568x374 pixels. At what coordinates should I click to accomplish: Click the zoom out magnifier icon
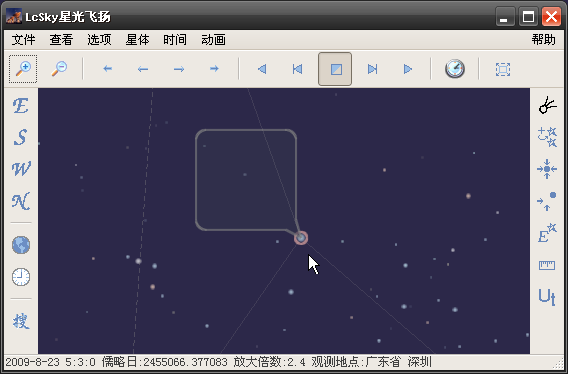point(59,69)
